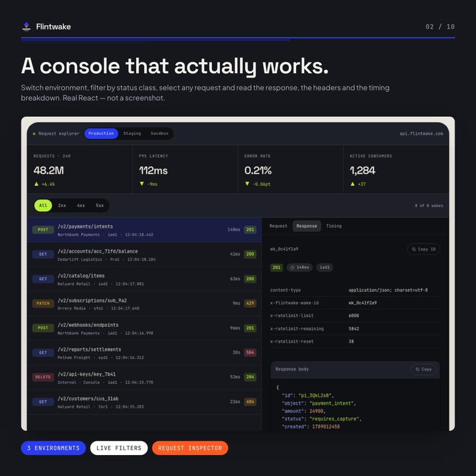Click the down arrow beside -9ms
The image size is (476, 476).
(141, 183)
